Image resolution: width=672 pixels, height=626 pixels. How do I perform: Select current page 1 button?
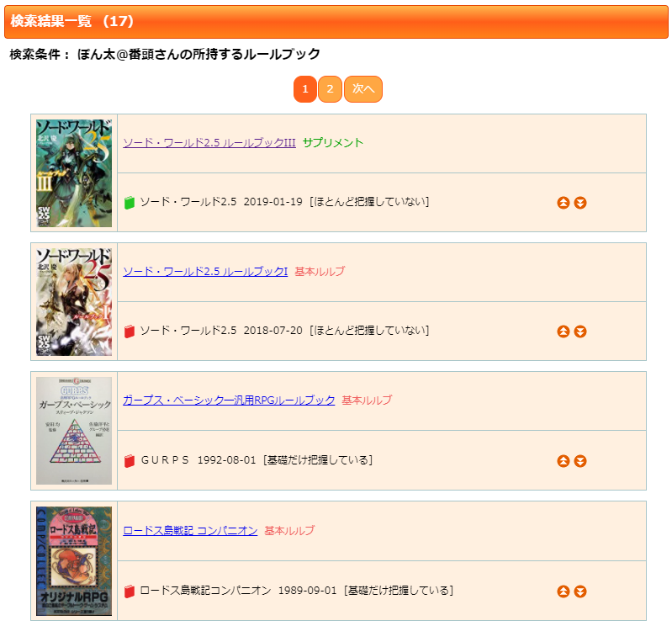305,89
